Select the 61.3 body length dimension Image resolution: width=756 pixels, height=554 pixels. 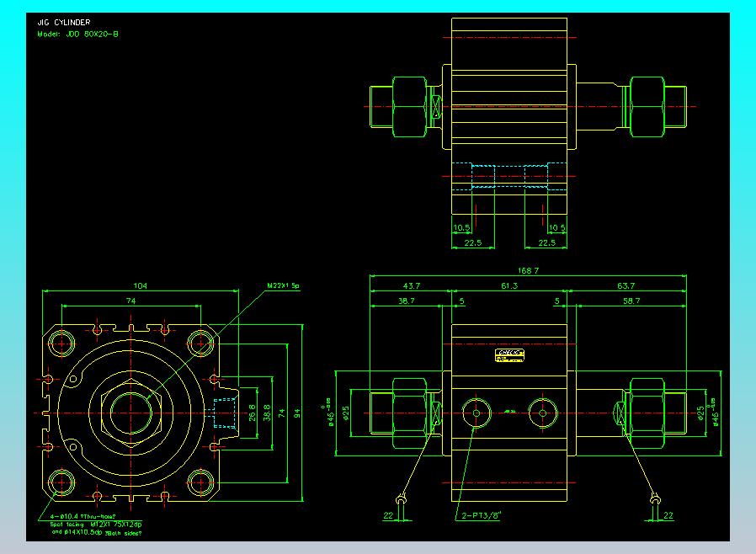pos(509,287)
